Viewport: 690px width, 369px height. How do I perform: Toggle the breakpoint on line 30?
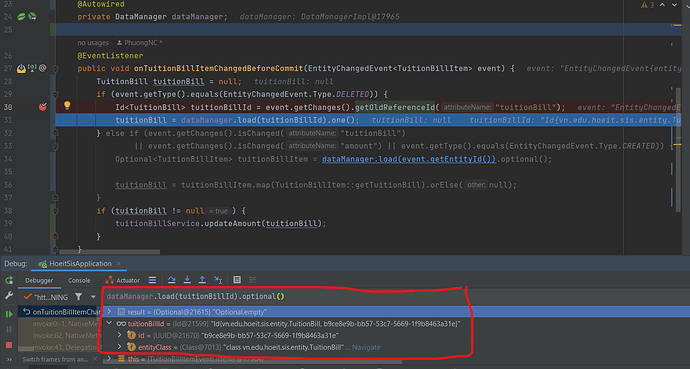(43, 106)
